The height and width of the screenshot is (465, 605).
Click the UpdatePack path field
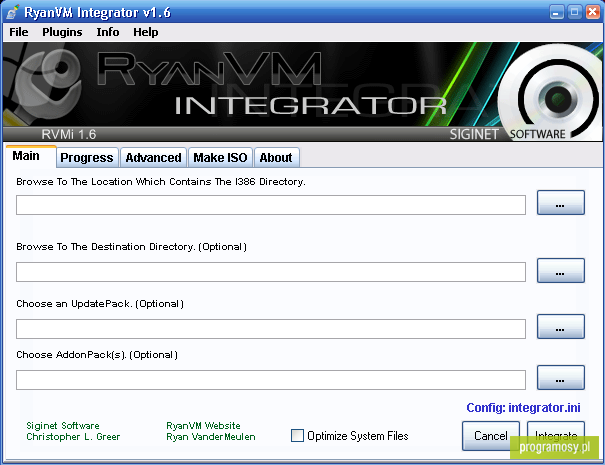pos(271,329)
